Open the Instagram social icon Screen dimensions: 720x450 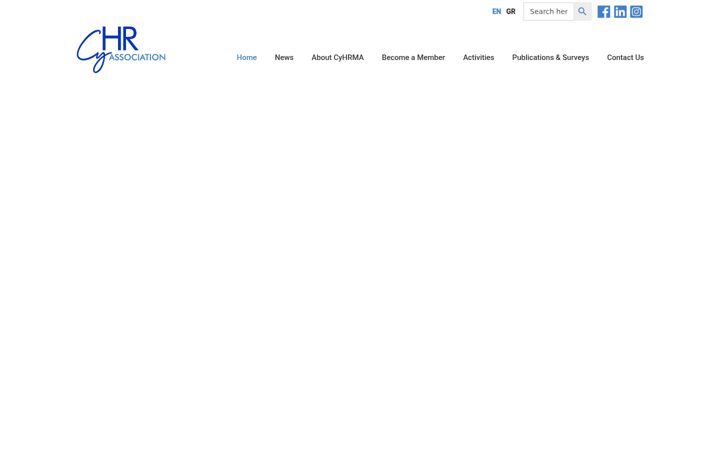pyautogui.click(x=636, y=11)
